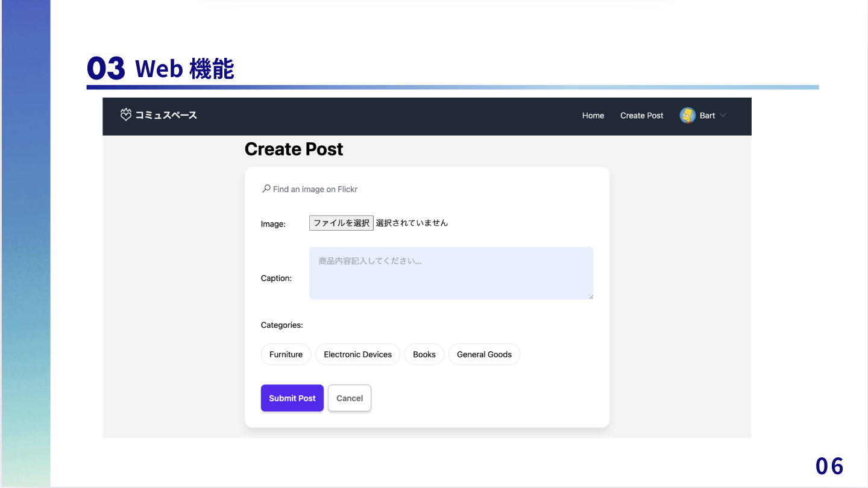This screenshot has height=488, width=868.
Task: Go to the Home page
Action: [593, 116]
